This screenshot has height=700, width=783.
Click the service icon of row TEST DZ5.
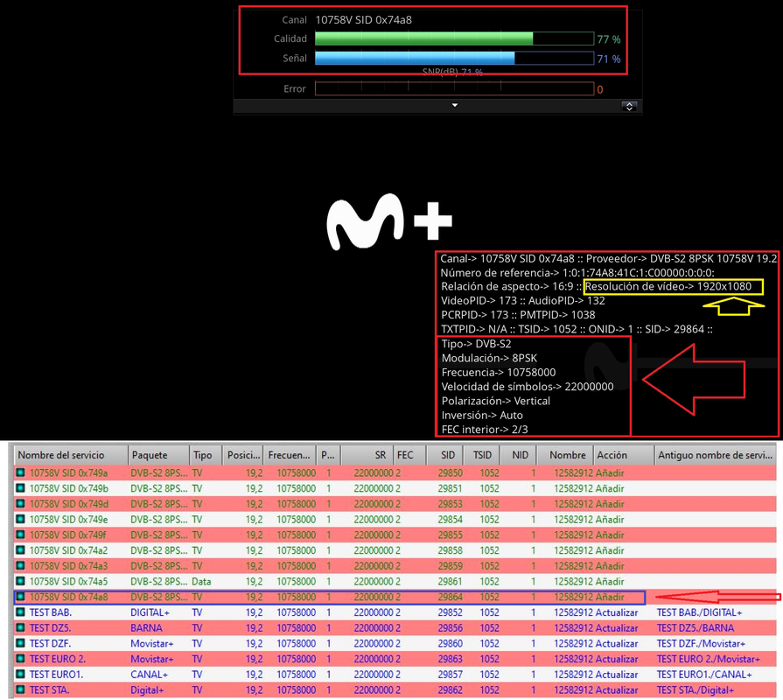point(20,627)
